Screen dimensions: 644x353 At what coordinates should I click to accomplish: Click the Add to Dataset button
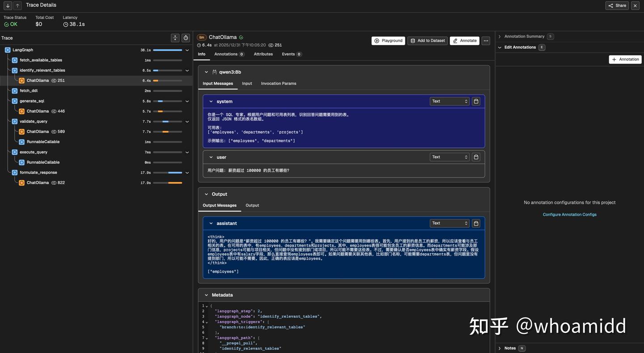pos(427,40)
